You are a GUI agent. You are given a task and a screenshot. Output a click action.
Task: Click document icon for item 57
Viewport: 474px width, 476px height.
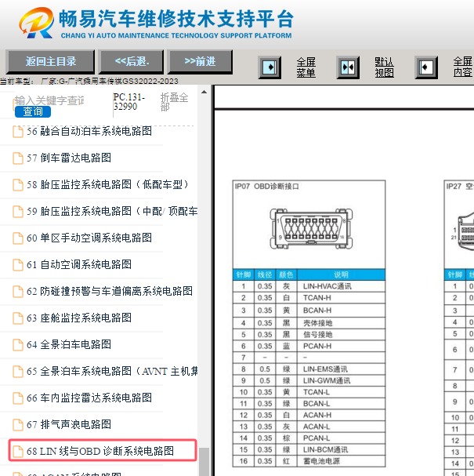point(18,158)
